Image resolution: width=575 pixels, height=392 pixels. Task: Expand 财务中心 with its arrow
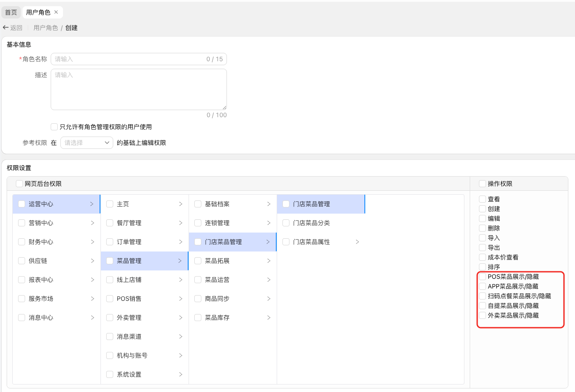point(92,242)
